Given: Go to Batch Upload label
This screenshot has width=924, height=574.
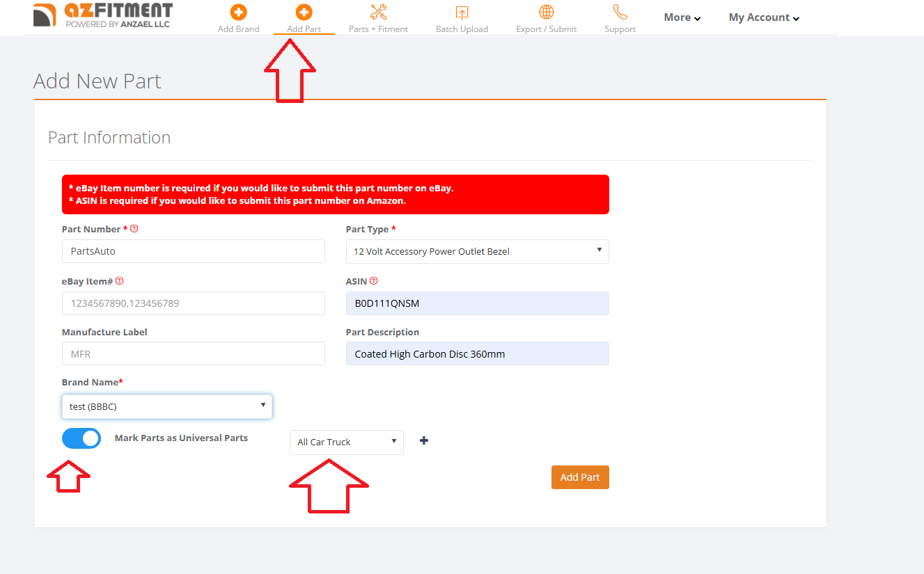Looking at the screenshot, I should 462,29.
